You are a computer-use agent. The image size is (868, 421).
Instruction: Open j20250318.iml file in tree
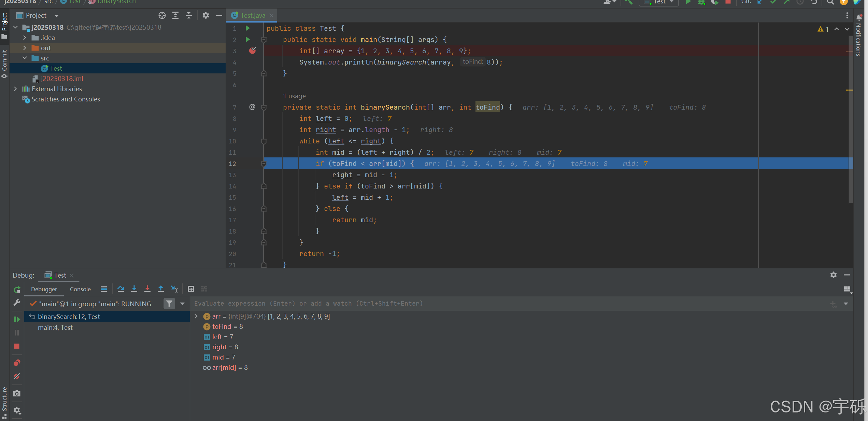(x=62, y=79)
